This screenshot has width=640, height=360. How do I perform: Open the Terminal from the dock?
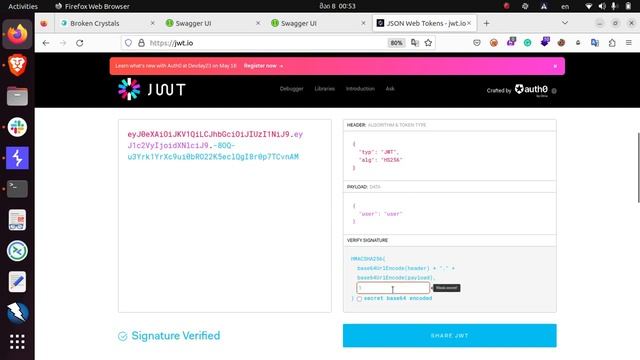click(x=17, y=189)
